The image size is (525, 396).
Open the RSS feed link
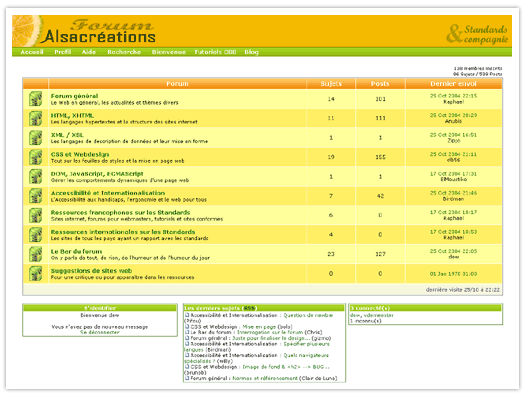click(248, 308)
